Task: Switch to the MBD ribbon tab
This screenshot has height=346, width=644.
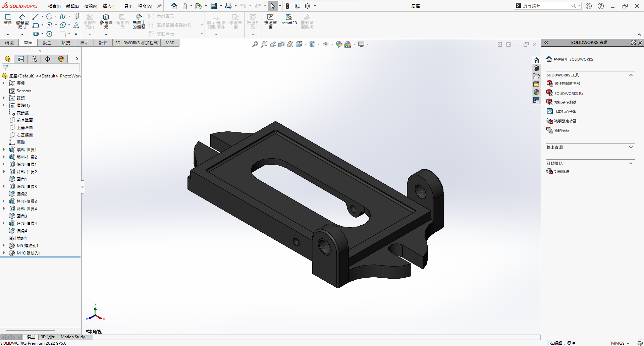Action: [x=170, y=43]
